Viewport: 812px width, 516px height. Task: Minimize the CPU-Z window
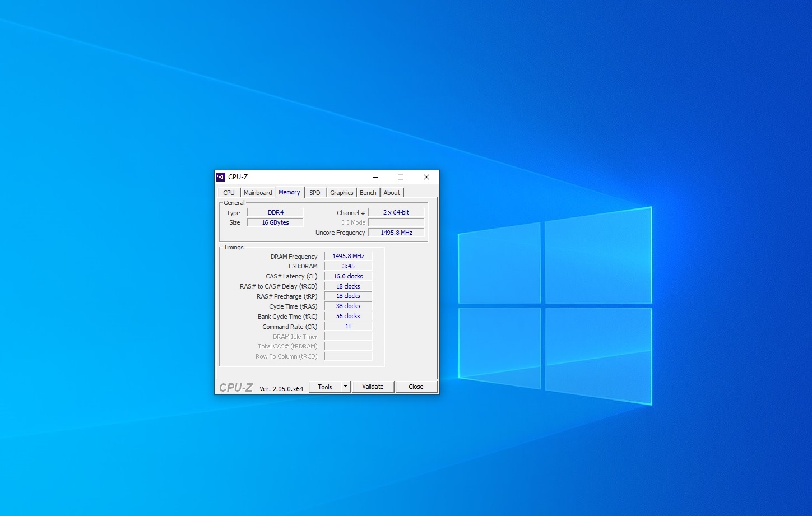pos(375,177)
